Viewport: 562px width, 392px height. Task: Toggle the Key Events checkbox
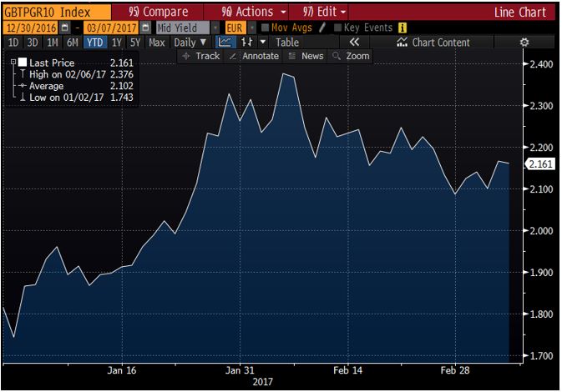point(337,28)
